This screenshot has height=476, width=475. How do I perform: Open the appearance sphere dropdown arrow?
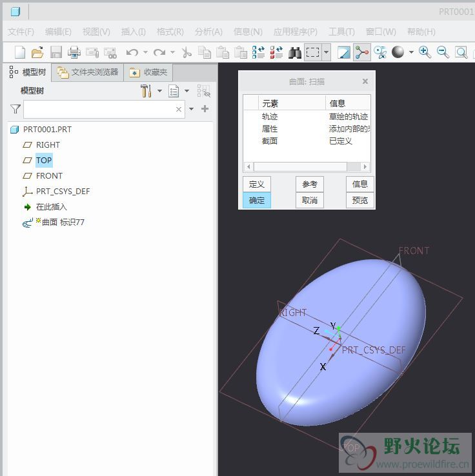411,52
